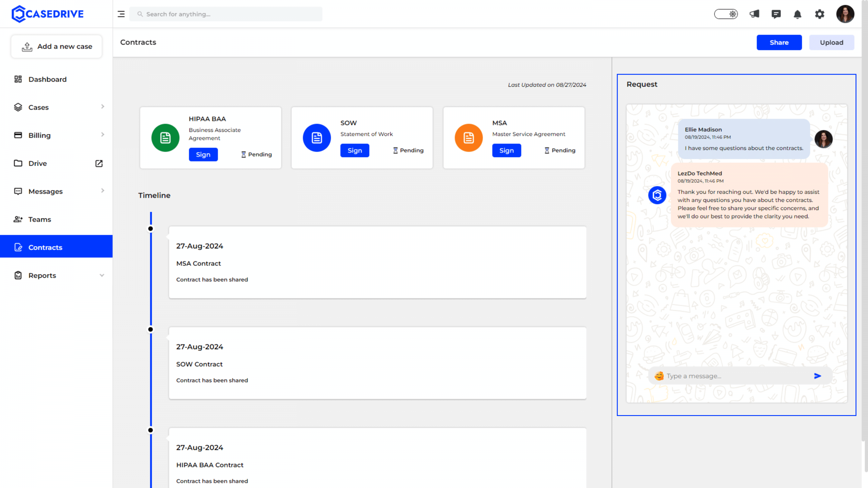The height and width of the screenshot is (488, 868).
Task: Click the Cases layers icon
Action: click(18, 107)
